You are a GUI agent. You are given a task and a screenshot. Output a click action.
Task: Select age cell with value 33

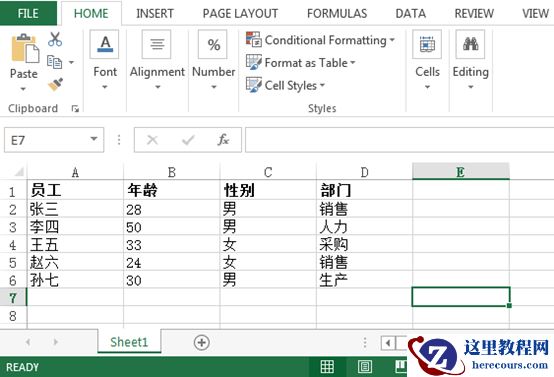(x=172, y=245)
